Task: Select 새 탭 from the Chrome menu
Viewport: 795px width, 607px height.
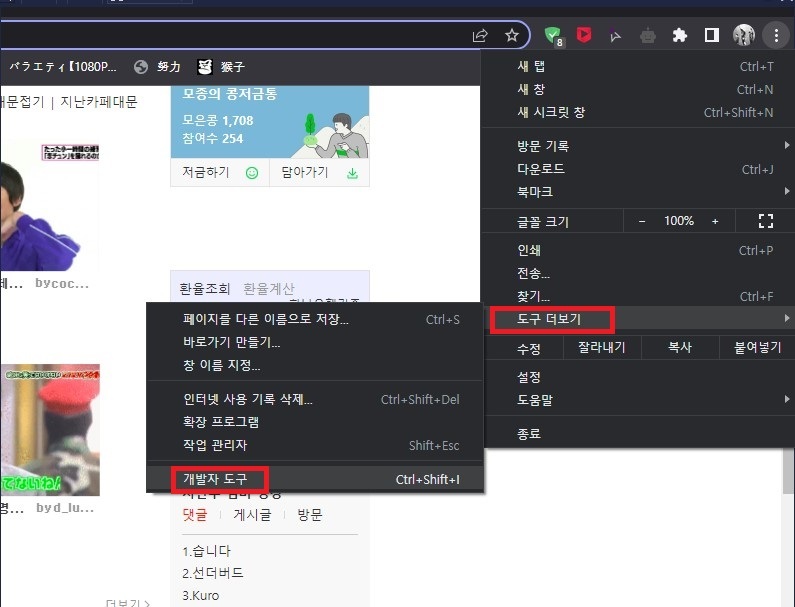Action: pos(639,66)
